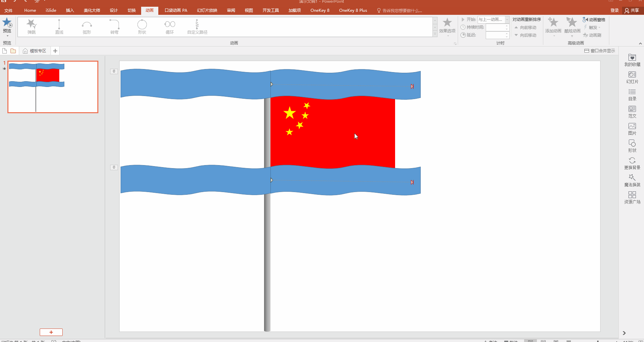Switch to the Home tab

pyautogui.click(x=30, y=10)
